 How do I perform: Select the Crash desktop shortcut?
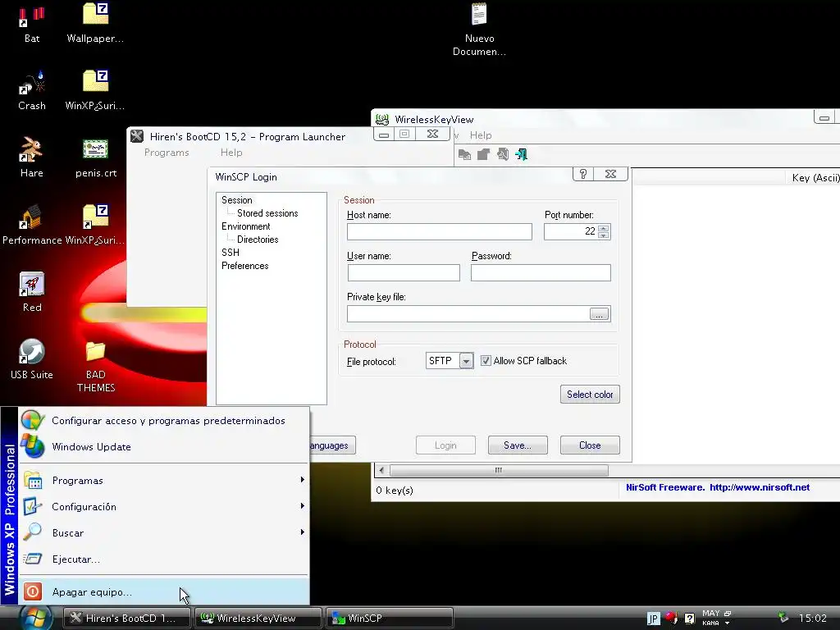coord(32,91)
